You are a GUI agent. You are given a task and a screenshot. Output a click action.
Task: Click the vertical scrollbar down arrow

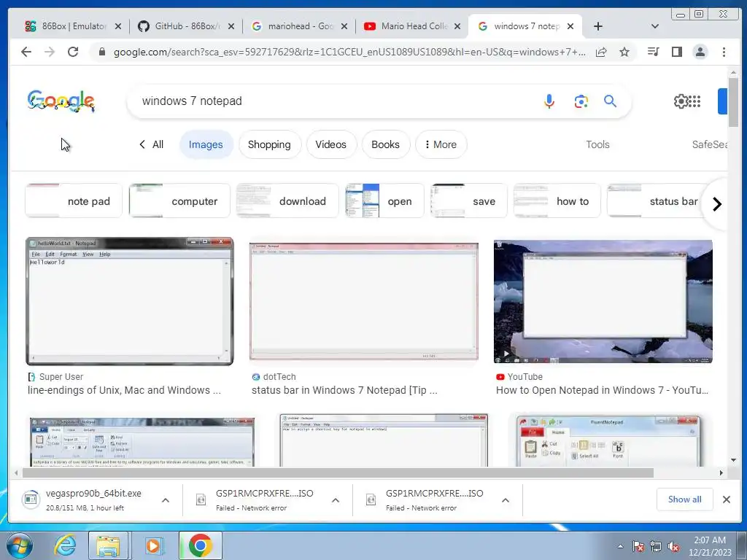[733, 461]
